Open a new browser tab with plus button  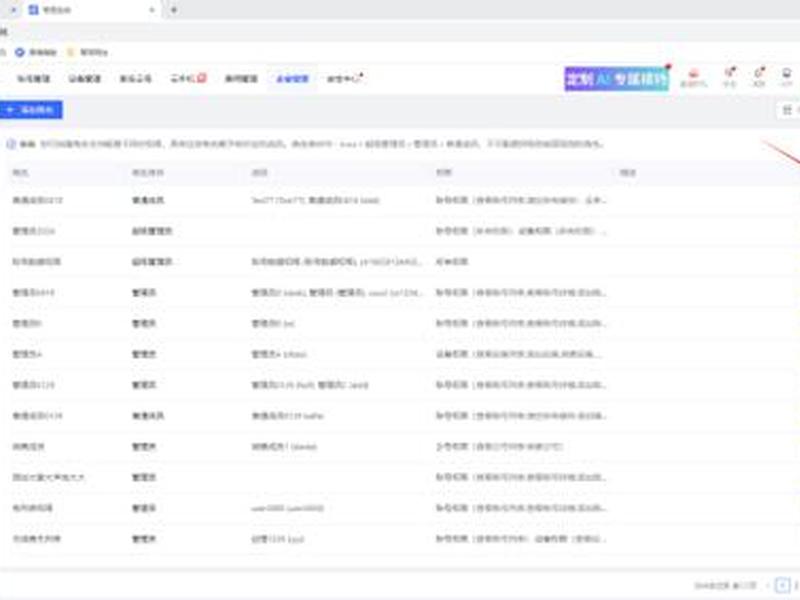tap(173, 10)
